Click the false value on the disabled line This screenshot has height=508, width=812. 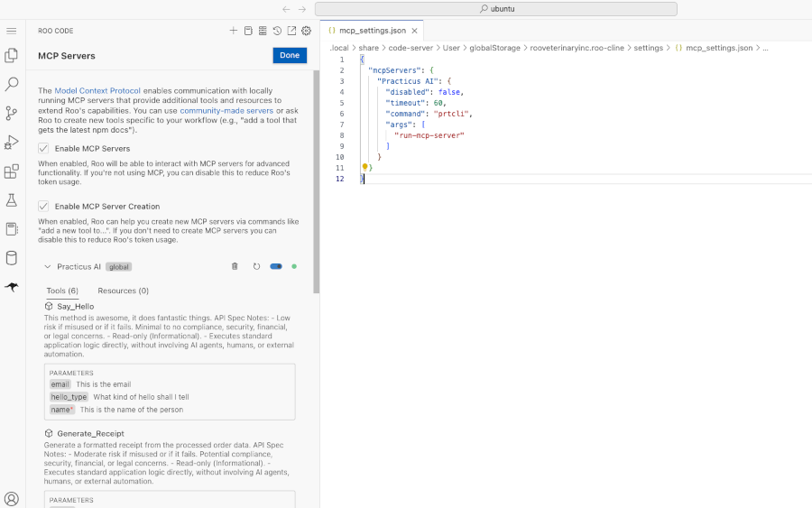[x=449, y=92]
